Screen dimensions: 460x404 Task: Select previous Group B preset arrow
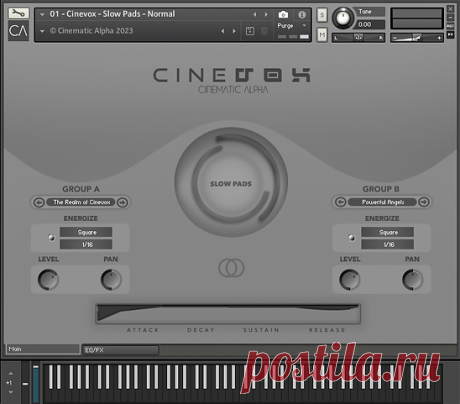(x=340, y=202)
